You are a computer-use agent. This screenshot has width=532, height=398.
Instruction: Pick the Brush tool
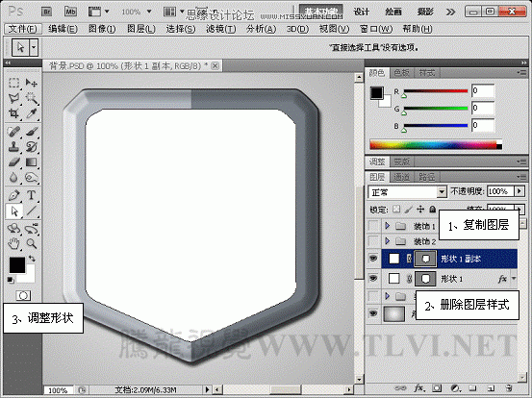click(32, 132)
